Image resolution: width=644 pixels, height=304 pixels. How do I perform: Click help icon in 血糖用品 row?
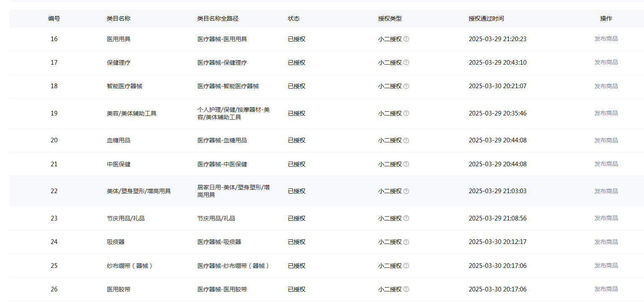point(406,140)
